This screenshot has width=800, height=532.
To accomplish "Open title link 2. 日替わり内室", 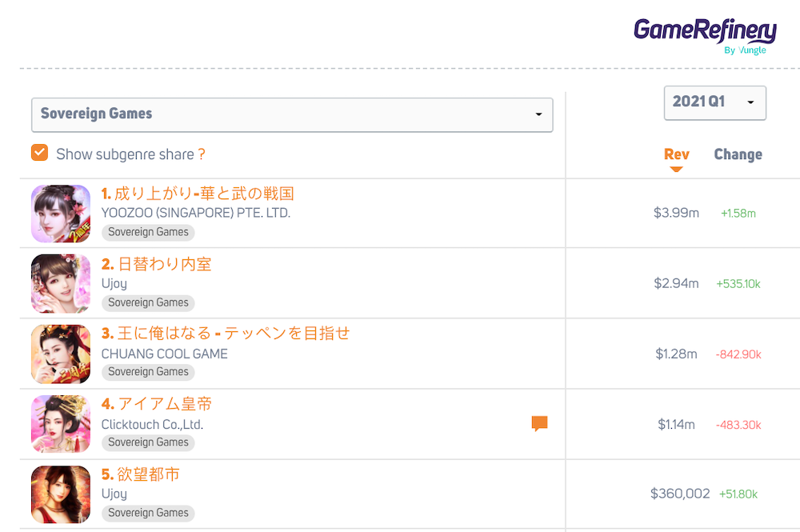I will (x=156, y=264).
